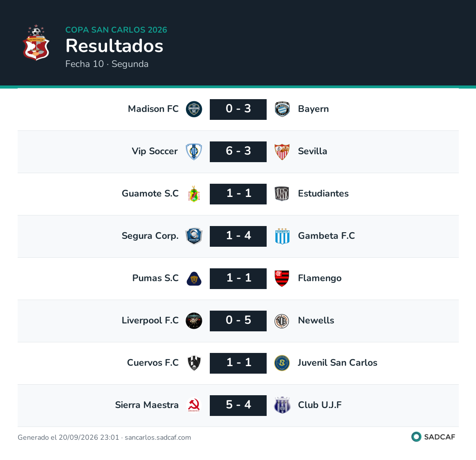Click the Pumas S.C crest
This screenshot has width=476, height=460.
194,278
